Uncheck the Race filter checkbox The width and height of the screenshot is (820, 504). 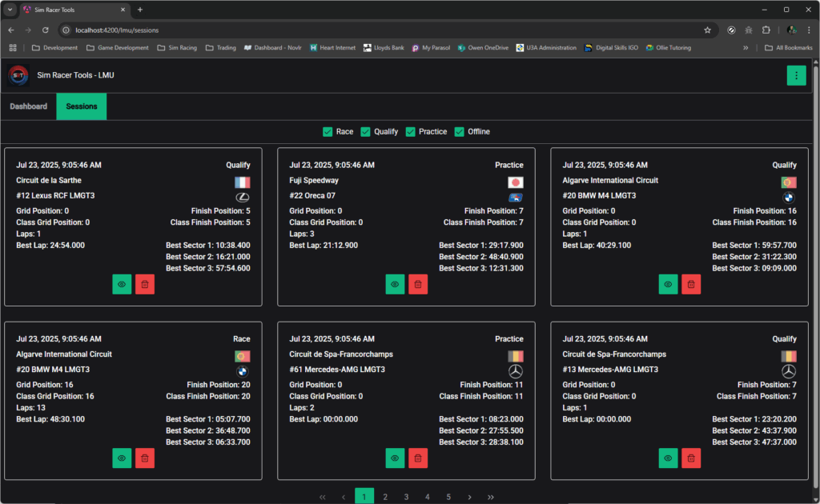(328, 132)
